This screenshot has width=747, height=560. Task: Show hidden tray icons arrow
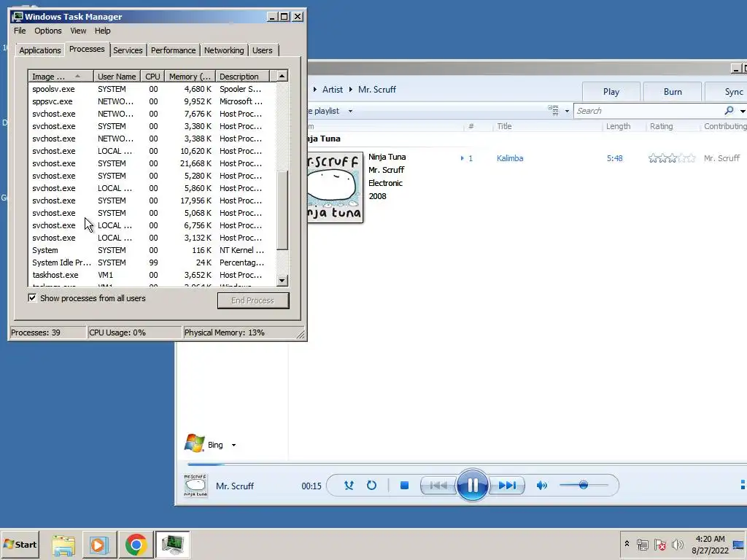[x=627, y=544]
